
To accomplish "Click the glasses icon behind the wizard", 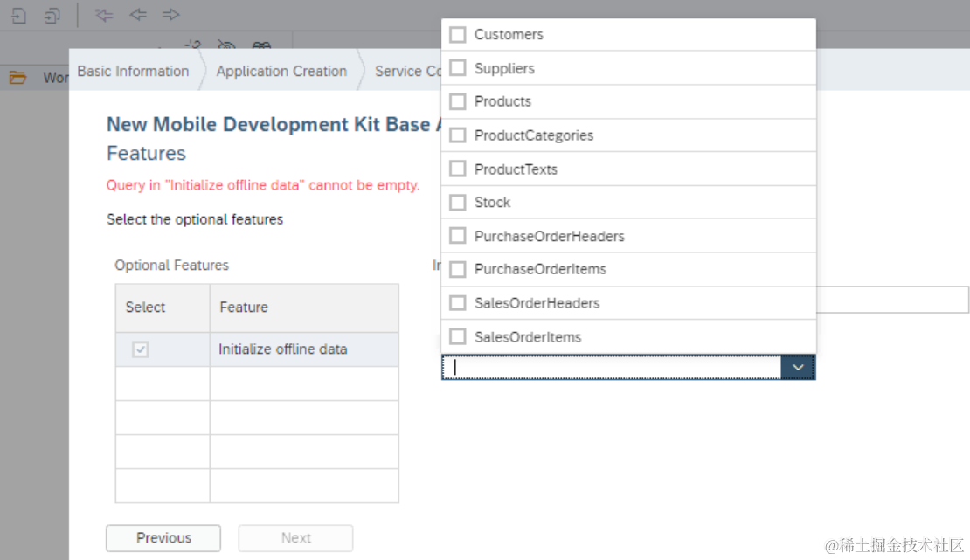I will pos(260,46).
